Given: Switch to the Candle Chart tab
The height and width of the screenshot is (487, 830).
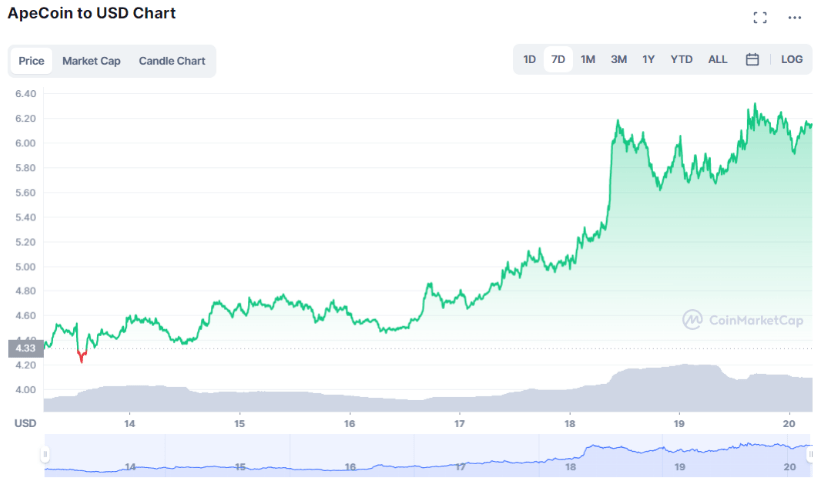Looking at the screenshot, I should coord(172,61).
